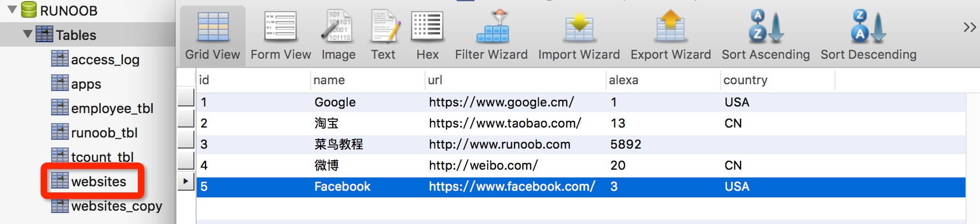Switch to Grid View
The height and width of the screenshot is (224, 980).
[212, 35]
